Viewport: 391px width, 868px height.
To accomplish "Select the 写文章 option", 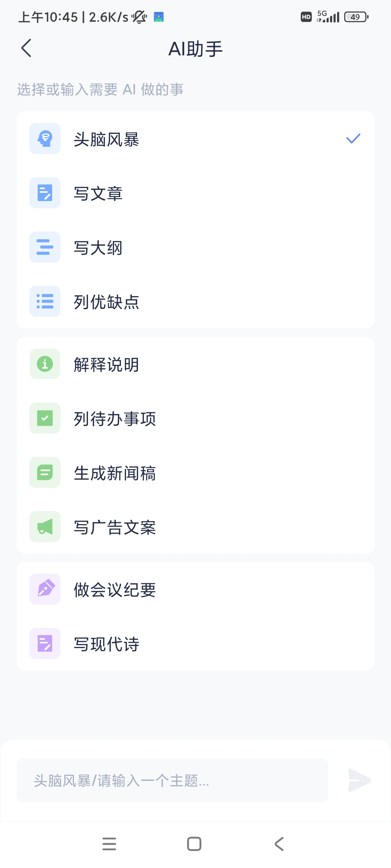I will pyautogui.click(x=98, y=193).
